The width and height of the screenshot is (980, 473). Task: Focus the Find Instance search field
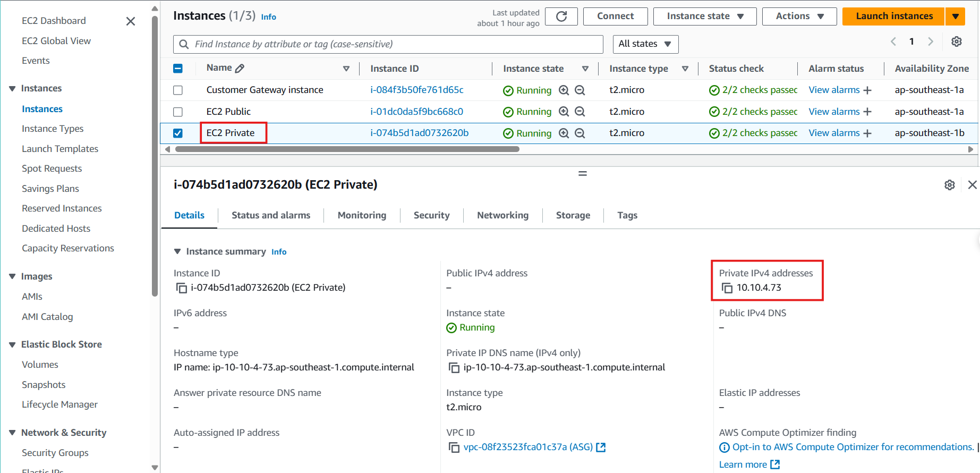coord(388,44)
